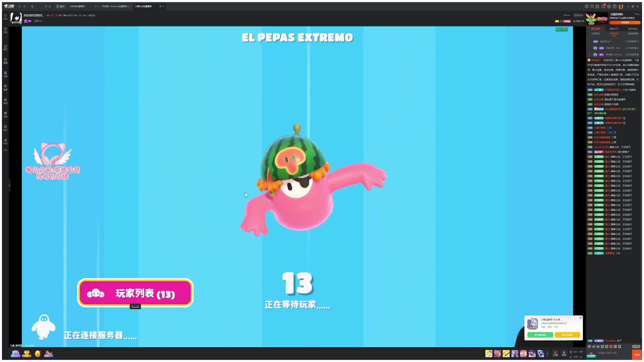Open followed channels heart icon in the title bar

[x=592, y=6]
